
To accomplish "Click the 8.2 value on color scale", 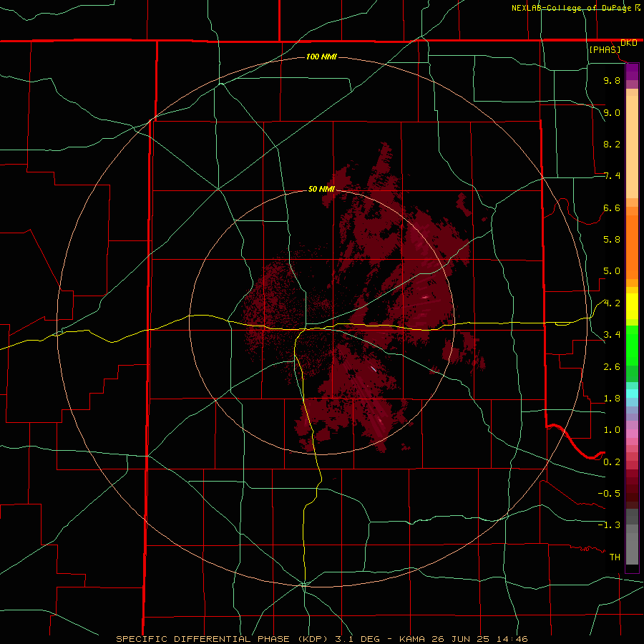I will coord(612,144).
